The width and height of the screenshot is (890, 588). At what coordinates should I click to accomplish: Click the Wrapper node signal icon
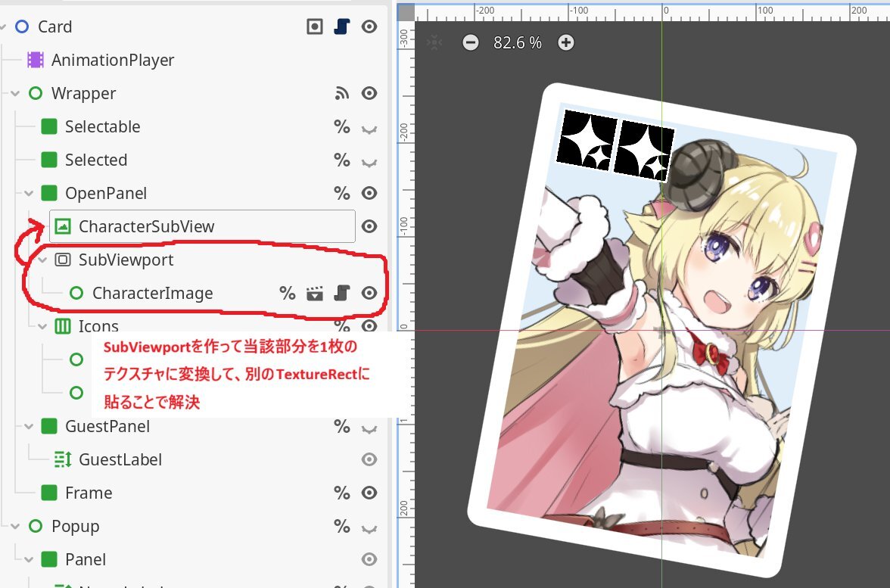(342, 94)
